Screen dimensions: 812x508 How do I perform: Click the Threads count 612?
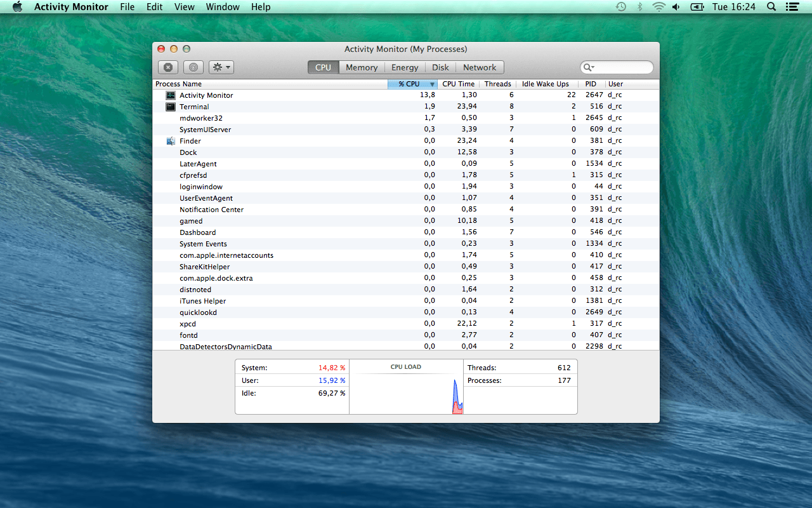point(564,368)
